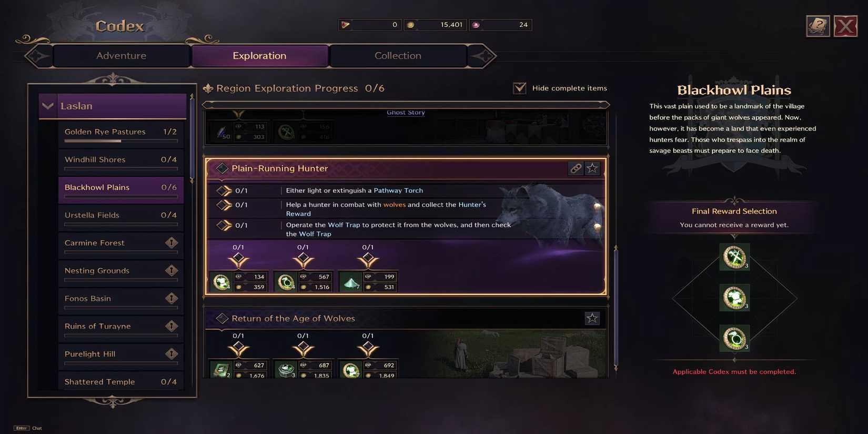Image resolution: width=868 pixels, height=434 pixels.
Task: Select the bottom final reward icon
Action: 734,338
